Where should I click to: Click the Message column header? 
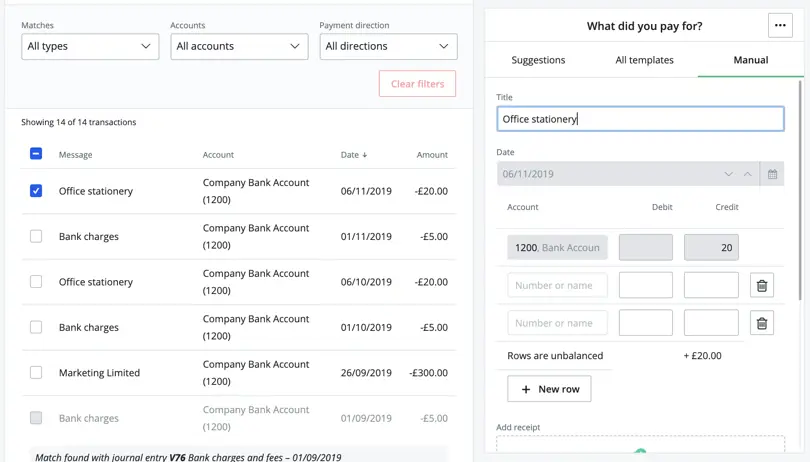click(x=75, y=155)
